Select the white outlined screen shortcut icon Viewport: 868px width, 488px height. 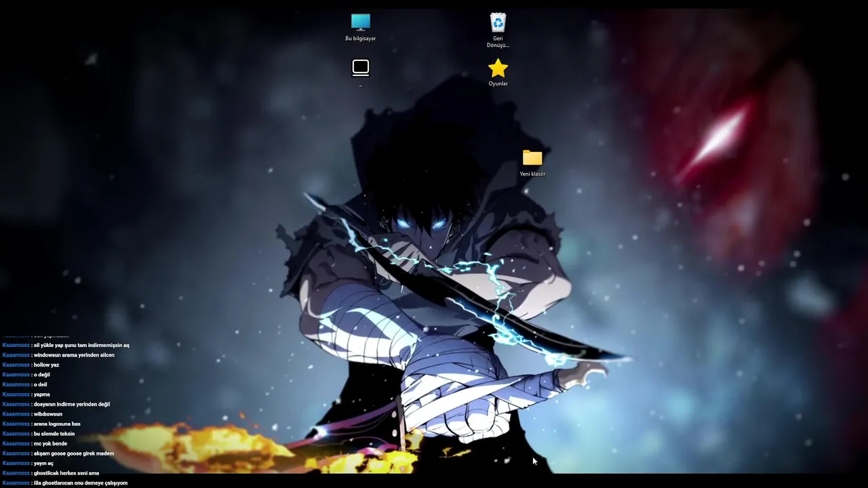361,69
